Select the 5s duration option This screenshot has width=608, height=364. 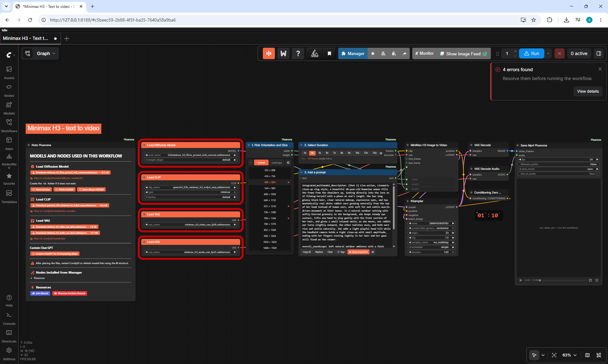(320, 153)
